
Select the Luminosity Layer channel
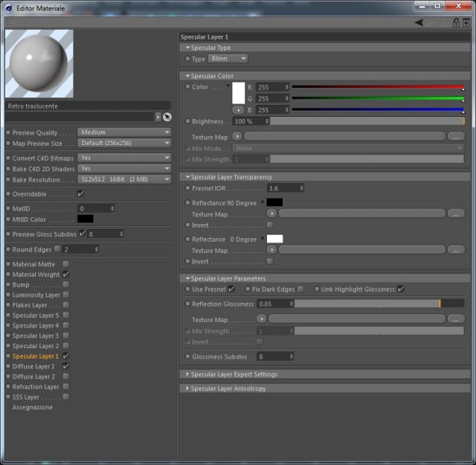36,295
